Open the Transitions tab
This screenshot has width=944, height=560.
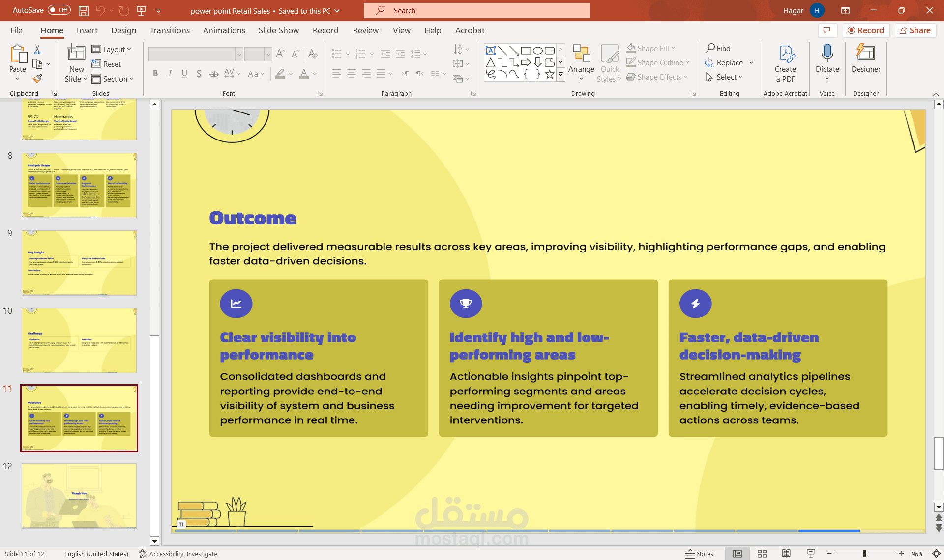point(170,30)
